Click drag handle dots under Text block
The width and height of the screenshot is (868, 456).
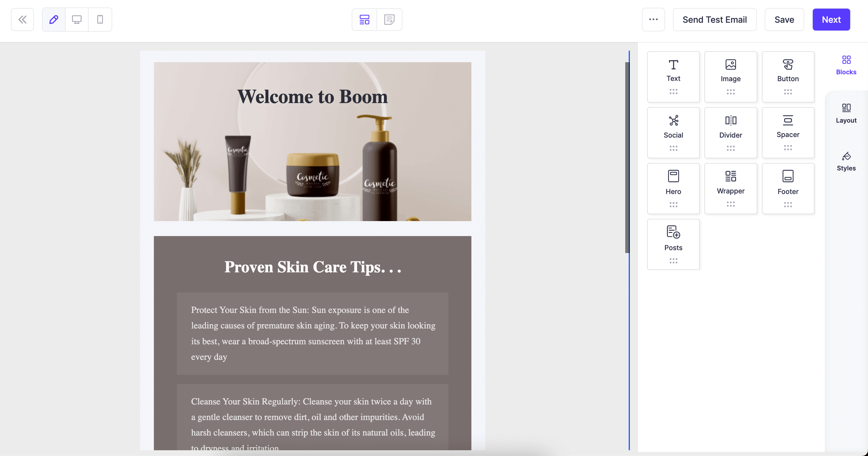(x=673, y=92)
